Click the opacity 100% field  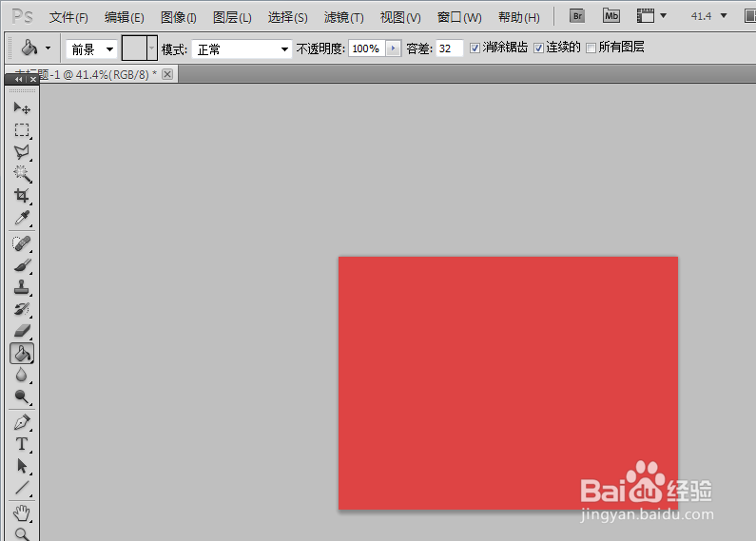click(366, 48)
